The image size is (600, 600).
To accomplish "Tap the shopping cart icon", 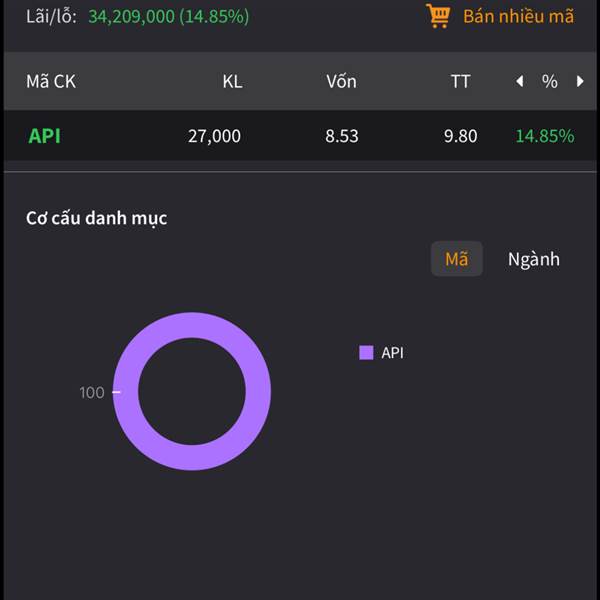I will (438, 16).
